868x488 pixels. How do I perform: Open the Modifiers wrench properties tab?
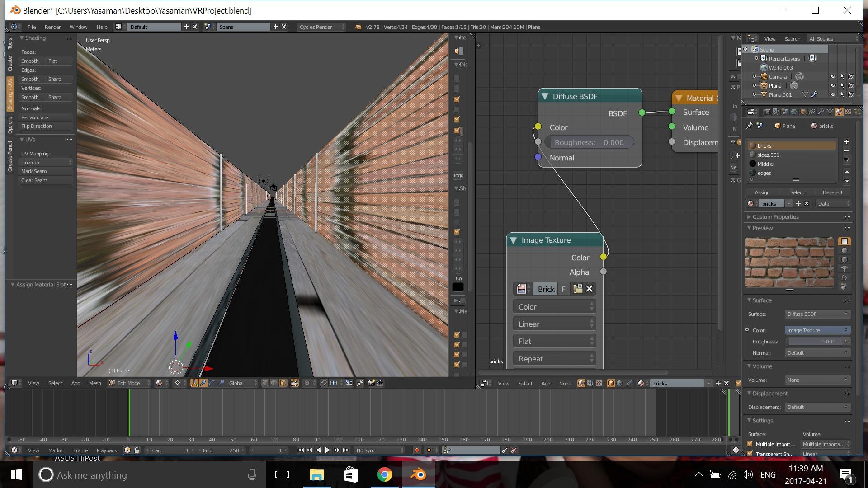click(821, 112)
